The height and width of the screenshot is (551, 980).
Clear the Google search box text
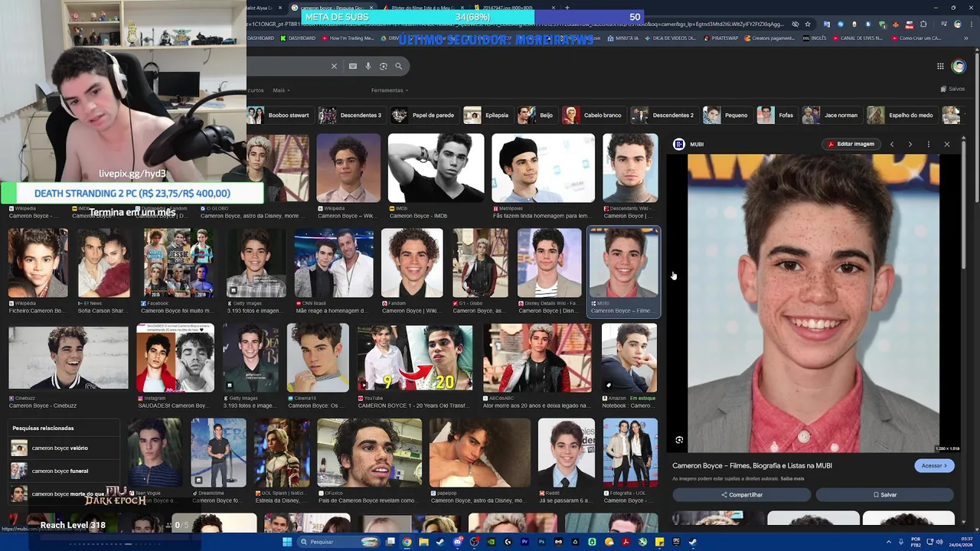pyautogui.click(x=334, y=67)
